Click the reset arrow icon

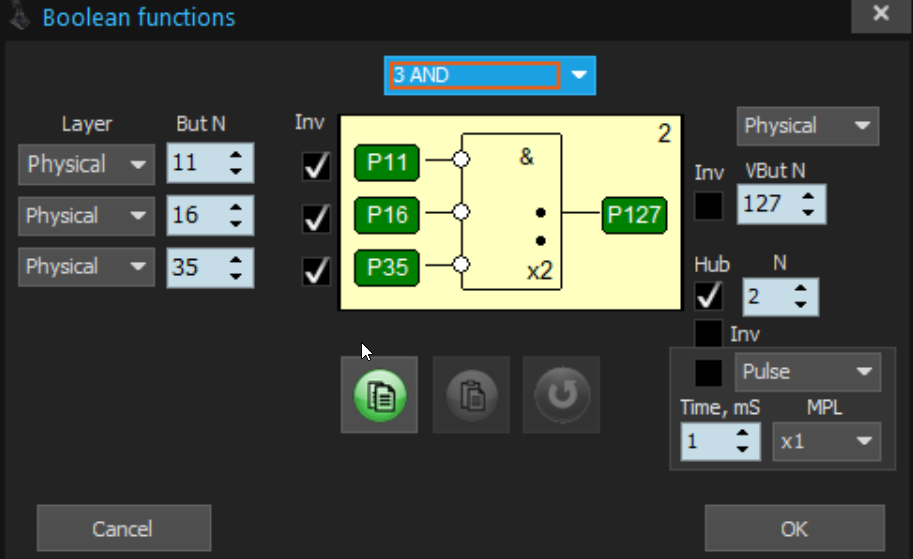pyautogui.click(x=561, y=395)
